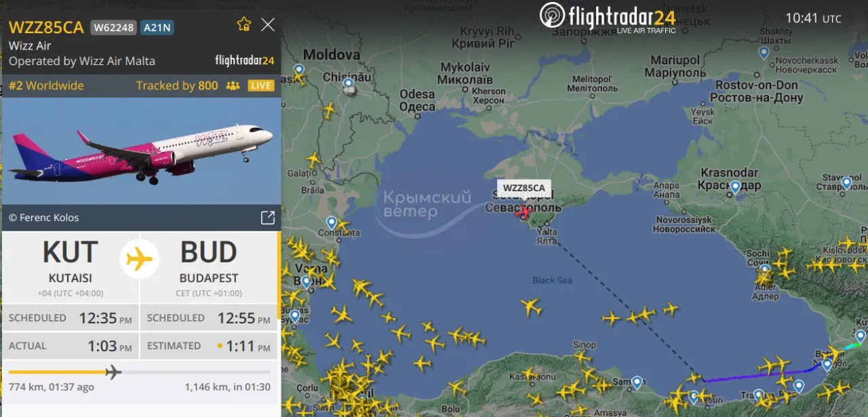Screen dimensions: 868x417
Task: Click the W62248 flight number badge
Action: click(x=113, y=28)
